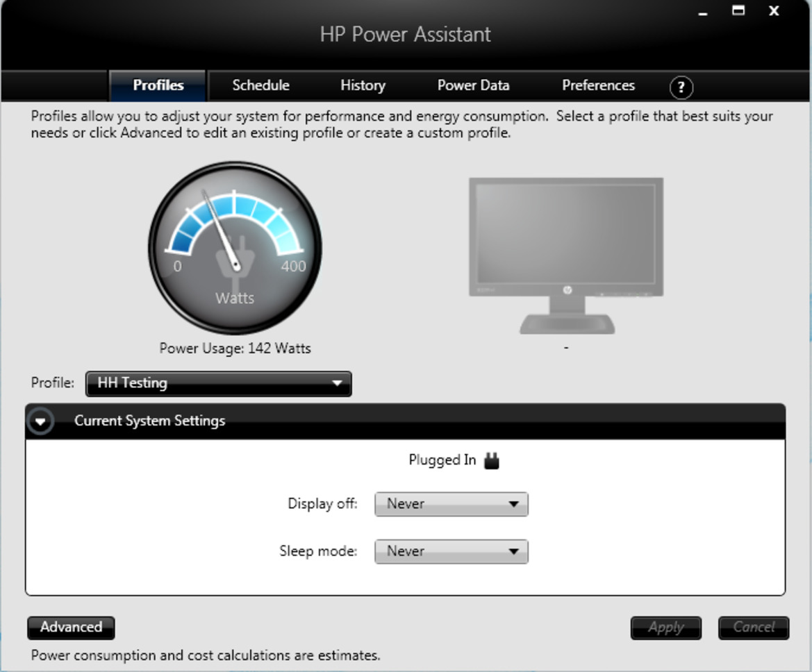Open the Profile HH Testing dropdown
This screenshot has width=812, height=672.
click(x=219, y=384)
